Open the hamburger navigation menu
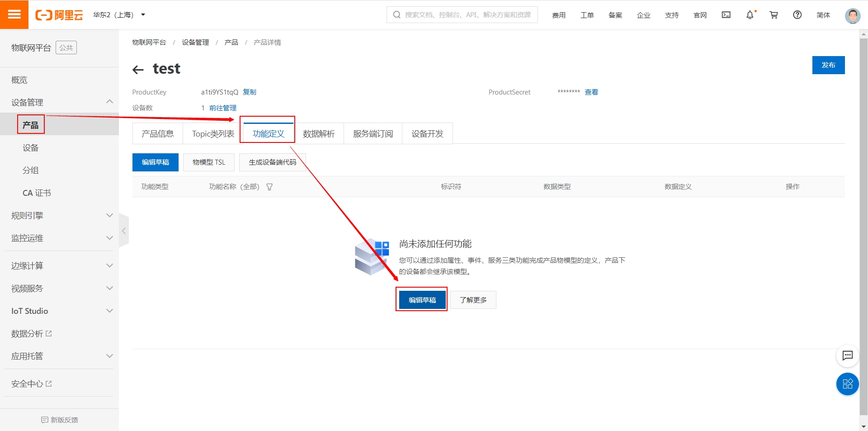This screenshot has height=431, width=868. [14, 14]
